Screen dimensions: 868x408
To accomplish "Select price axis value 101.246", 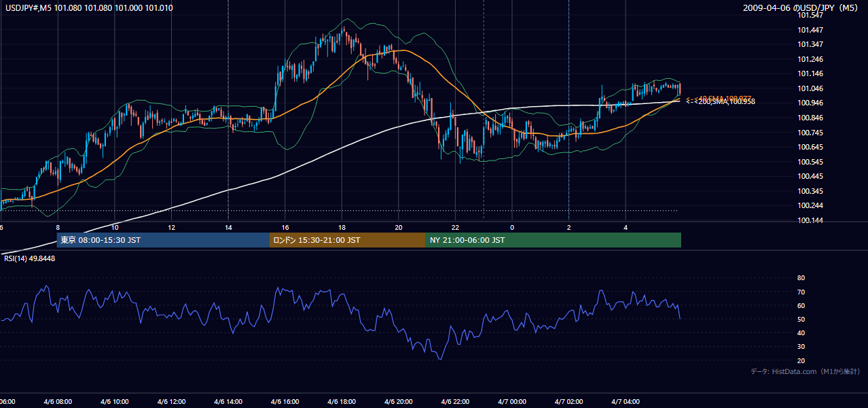I will point(810,59).
